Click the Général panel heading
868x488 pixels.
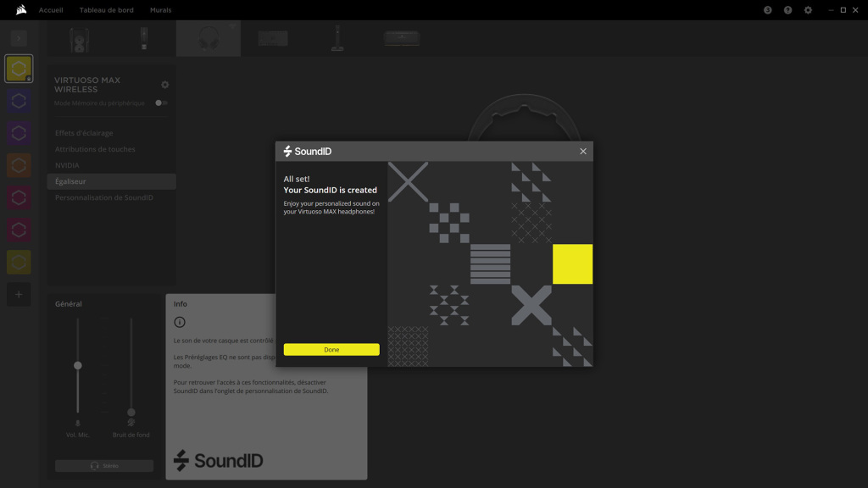click(x=68, y=304)
